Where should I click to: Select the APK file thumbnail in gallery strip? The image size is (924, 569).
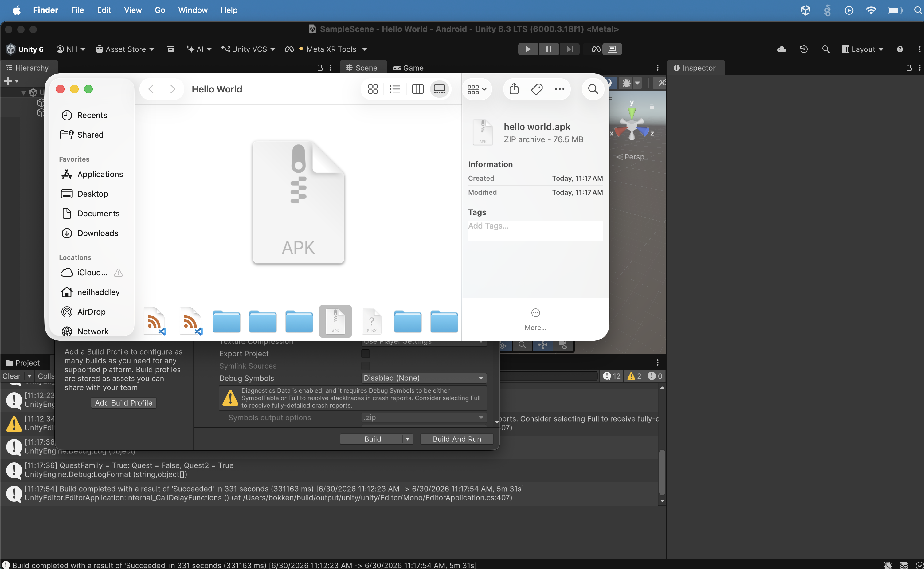coord(335,321)
